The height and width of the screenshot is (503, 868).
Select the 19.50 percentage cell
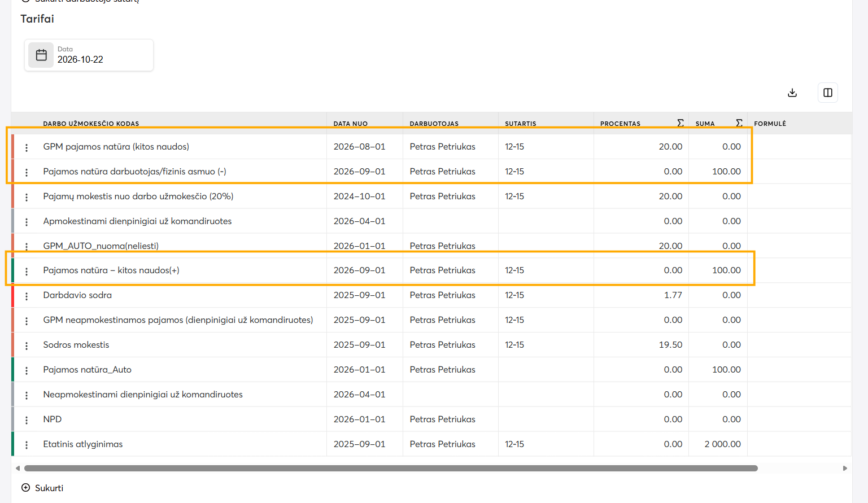click(671, 344)
